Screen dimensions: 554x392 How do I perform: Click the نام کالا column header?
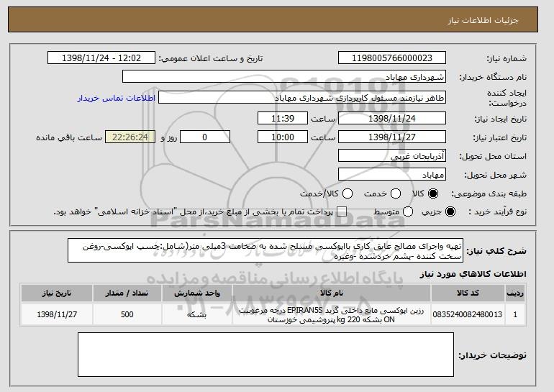(x=332, y=293)
